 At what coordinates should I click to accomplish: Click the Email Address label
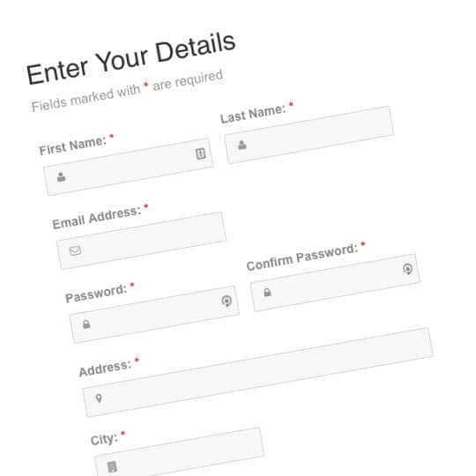click(x=97, y=218)
